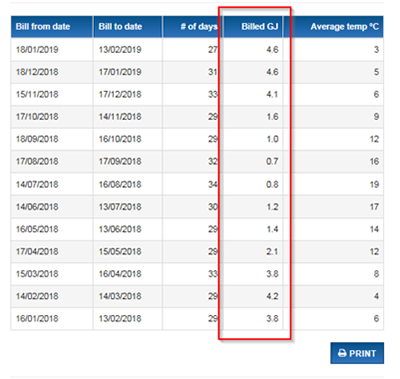Select bill from date 14/06/2018
The image size is (400, 379).
coord(37,207)
